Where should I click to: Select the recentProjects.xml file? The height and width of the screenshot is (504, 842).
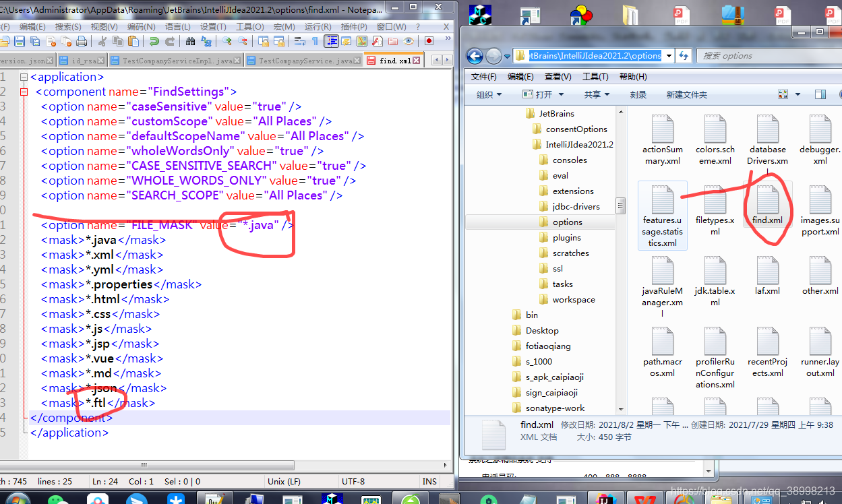click(x=767, y=352)
